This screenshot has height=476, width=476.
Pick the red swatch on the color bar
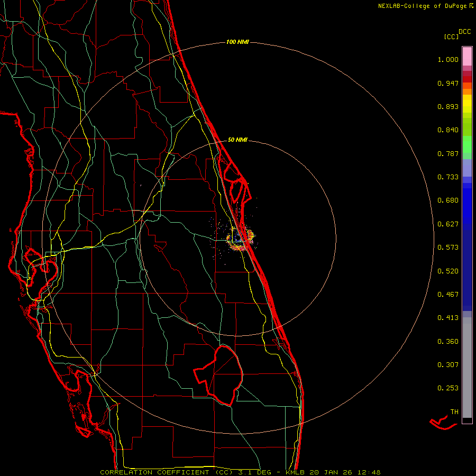(467, 79)
